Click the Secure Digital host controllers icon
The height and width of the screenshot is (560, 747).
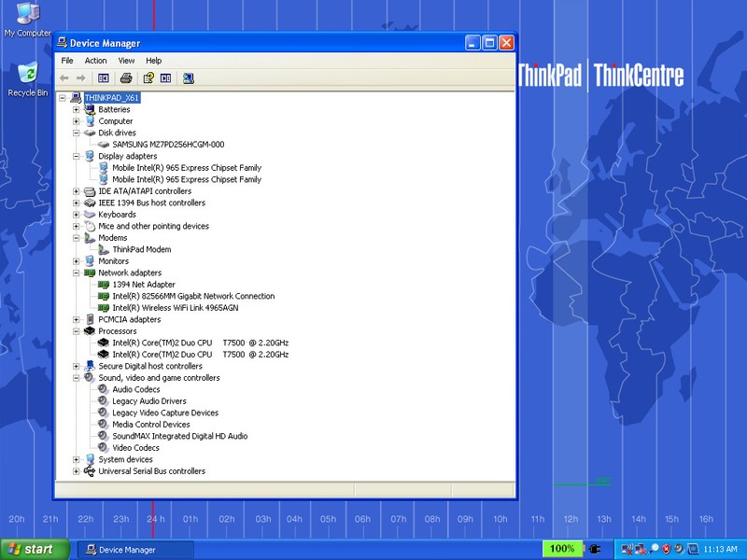click(x=90, y=366)
